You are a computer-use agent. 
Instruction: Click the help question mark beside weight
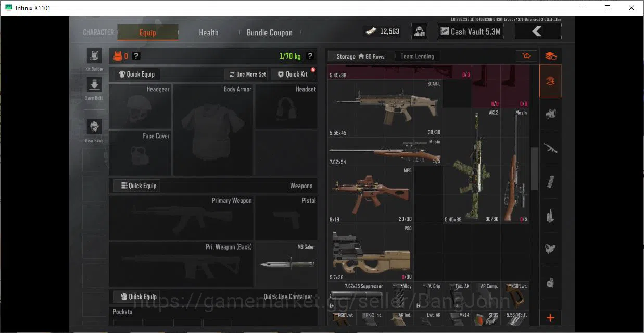[x=310, y=56]
